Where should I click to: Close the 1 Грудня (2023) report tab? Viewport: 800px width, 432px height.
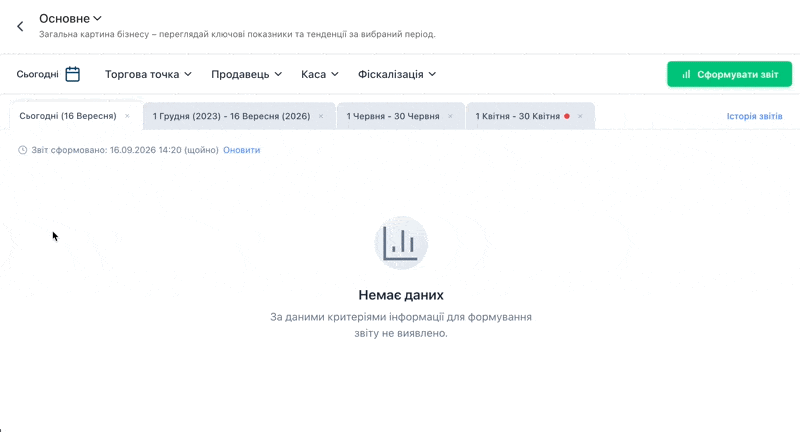pyautogui.click(x=321, y=116)
